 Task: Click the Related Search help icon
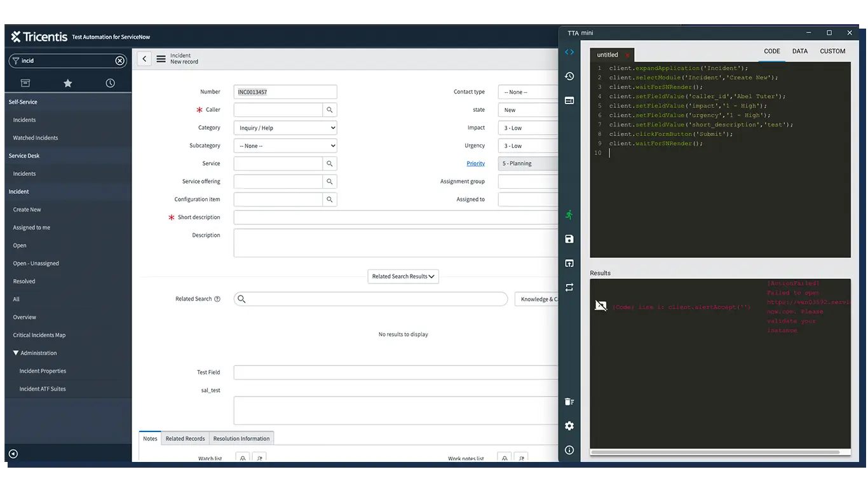(217, 299)
